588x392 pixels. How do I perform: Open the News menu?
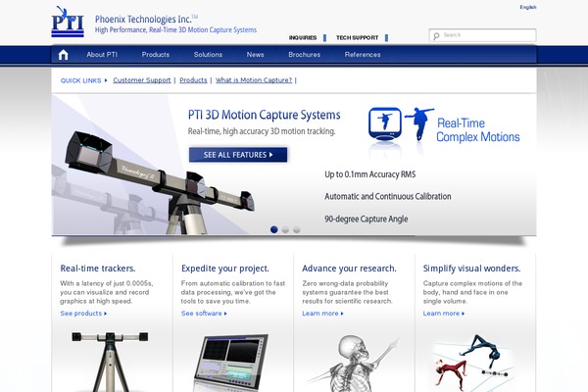256,55
